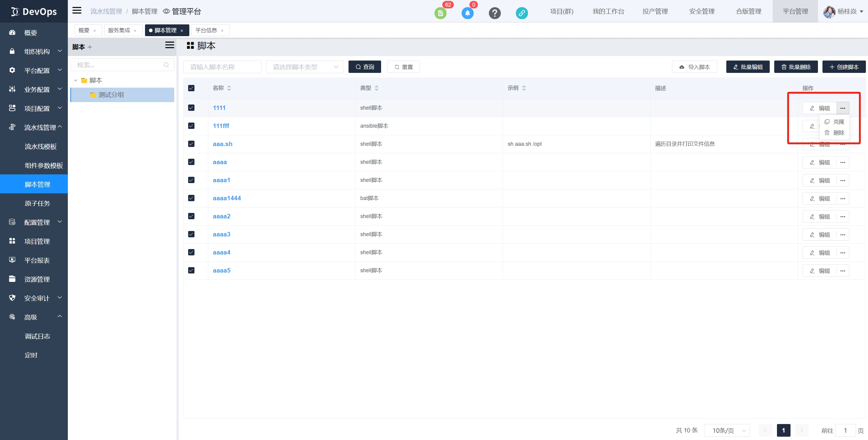Toggle the checkbox for aaaa1444 row
Viewport: 868px width, 440px height.
[191, 198]
